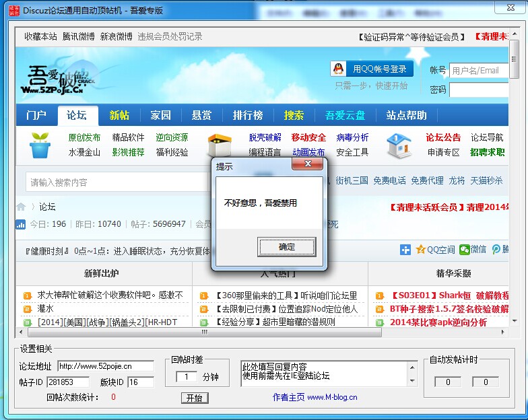Click the 回帖时差 minutes field
The height and width of the screenshot is (420, 528).
pos(186,376)
